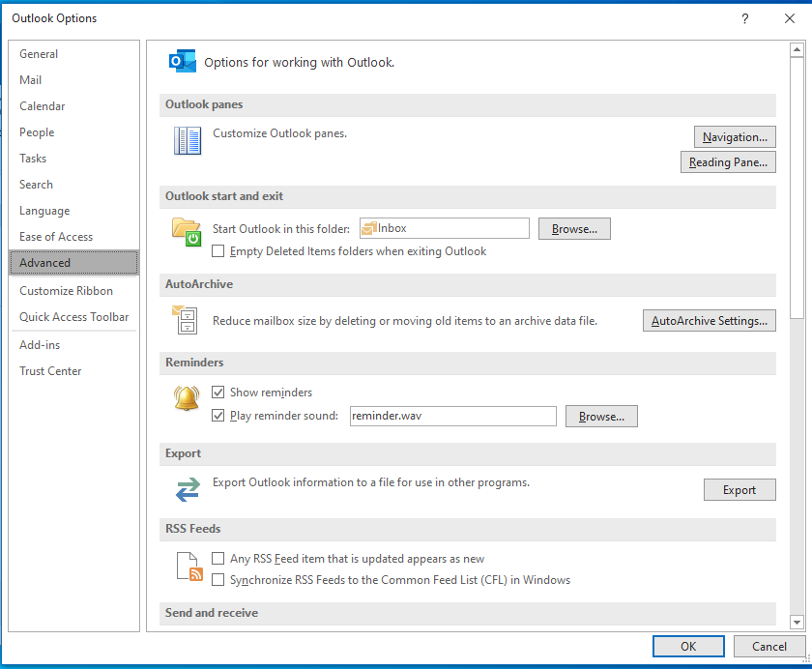This screenshot has height=669, width=812.
Task: Confirm the dialog with OK
Action: (x=688, y=646)
